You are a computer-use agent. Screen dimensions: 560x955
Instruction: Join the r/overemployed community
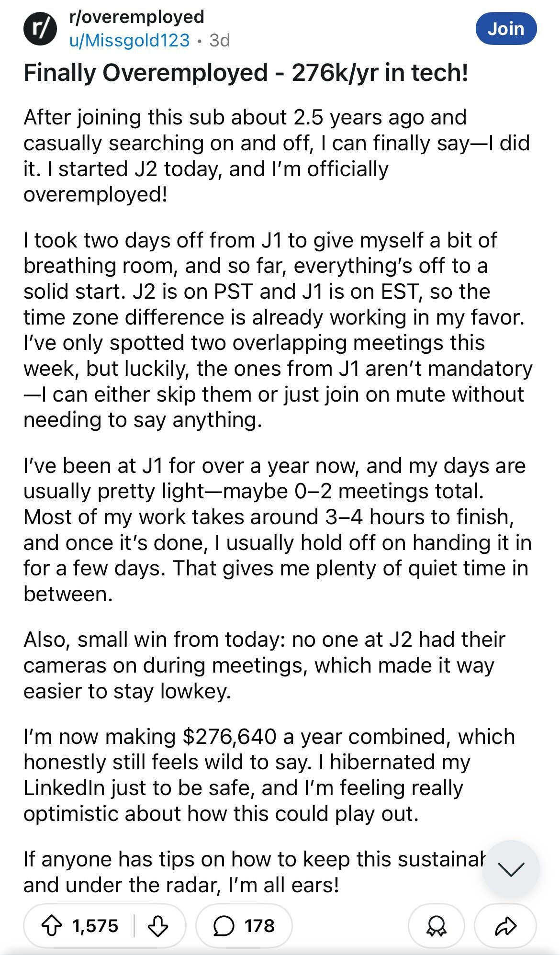pyautogui.click(x=506, y=29)
